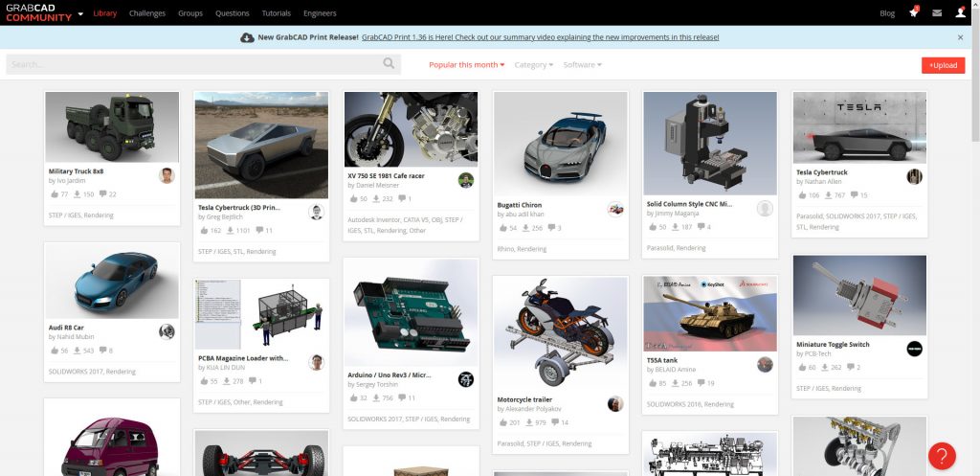Image resolution: width=980 pixels, height=476 pixels.
Task: Like the Motorcycle trailer model
Action: [x=503, y=422]
